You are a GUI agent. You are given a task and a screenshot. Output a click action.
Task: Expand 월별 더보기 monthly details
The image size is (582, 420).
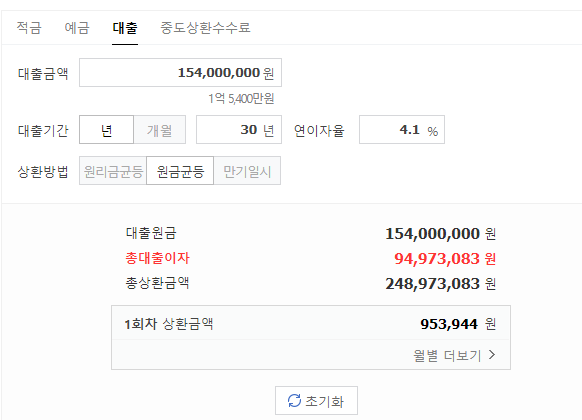[x=455, y=355]
